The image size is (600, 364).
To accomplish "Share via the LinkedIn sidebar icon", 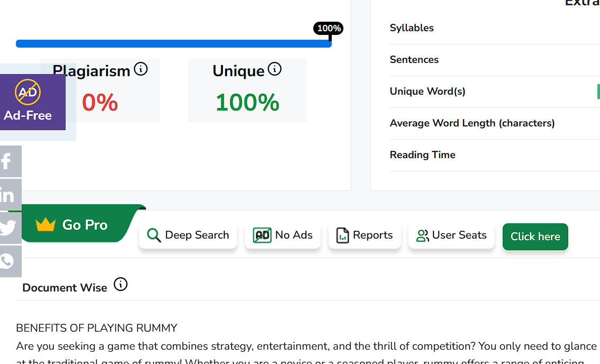I will [10, 195].
